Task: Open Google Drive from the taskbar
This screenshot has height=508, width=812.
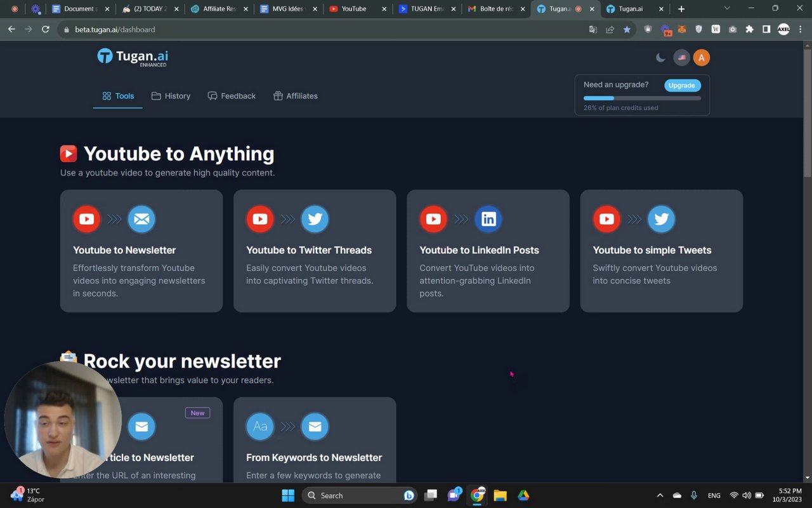Action: 523,495
